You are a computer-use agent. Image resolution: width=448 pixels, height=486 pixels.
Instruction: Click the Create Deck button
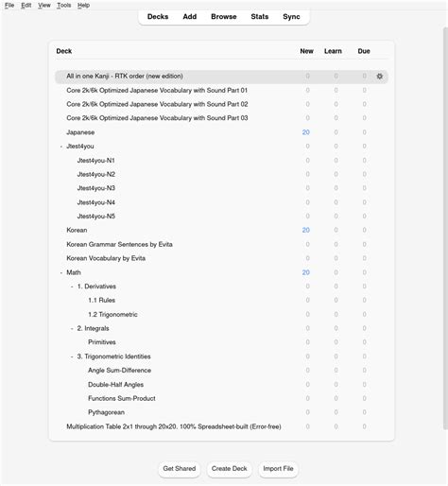pos(229,469)
